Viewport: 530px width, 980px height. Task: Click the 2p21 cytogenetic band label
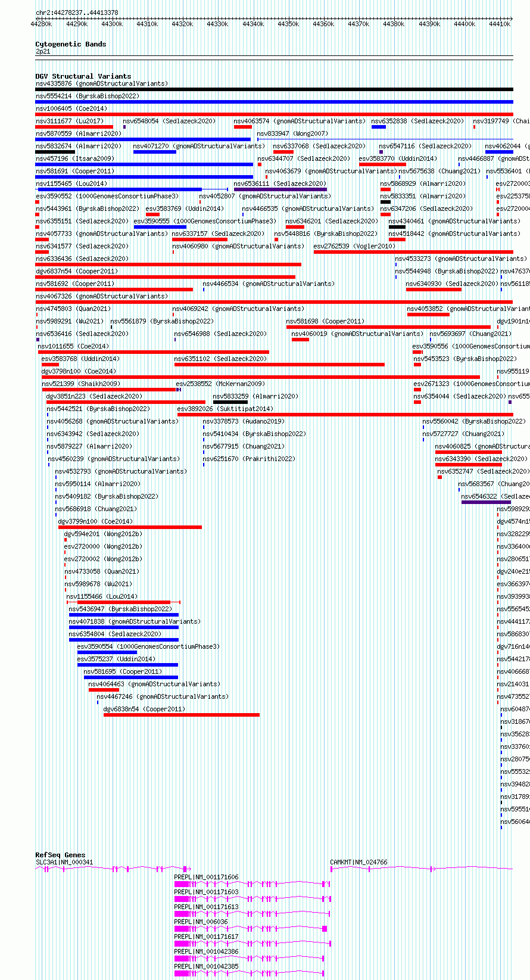tap(43, 51)
